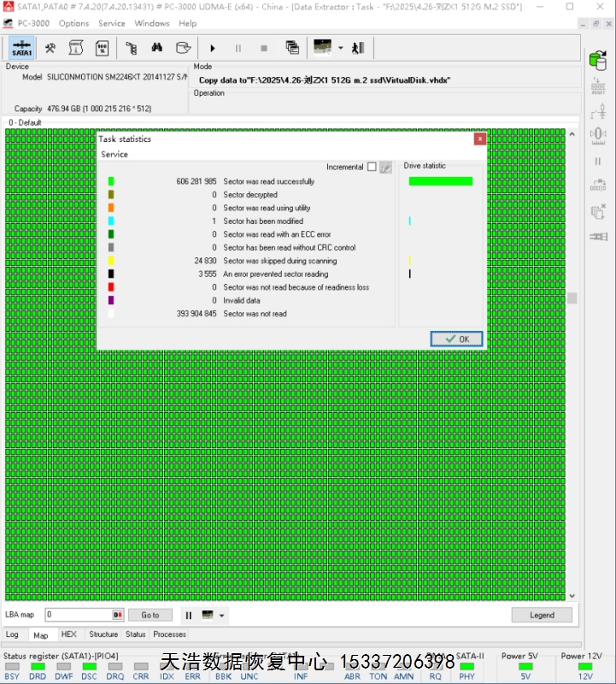The width and height of the screenshot is (616, 684).
Task: Click the LBA map input field
Action: tap(78, 615)
